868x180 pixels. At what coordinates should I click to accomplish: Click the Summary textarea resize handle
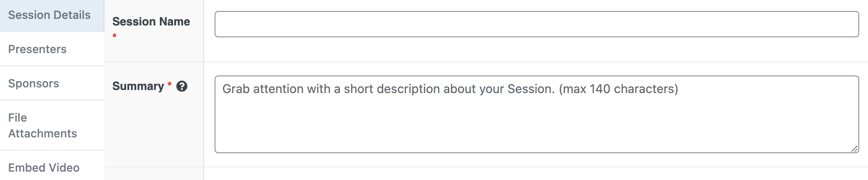[854, 149]
